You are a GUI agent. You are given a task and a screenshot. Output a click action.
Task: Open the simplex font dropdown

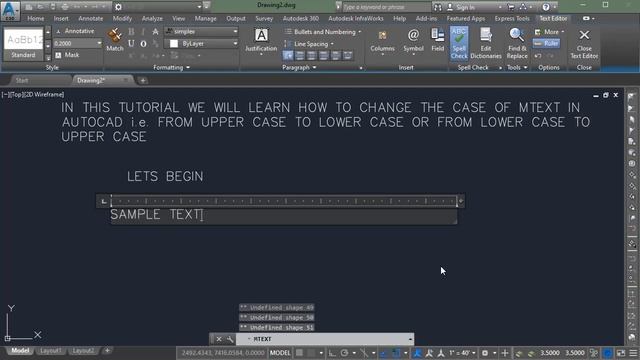tap(201, 31)
